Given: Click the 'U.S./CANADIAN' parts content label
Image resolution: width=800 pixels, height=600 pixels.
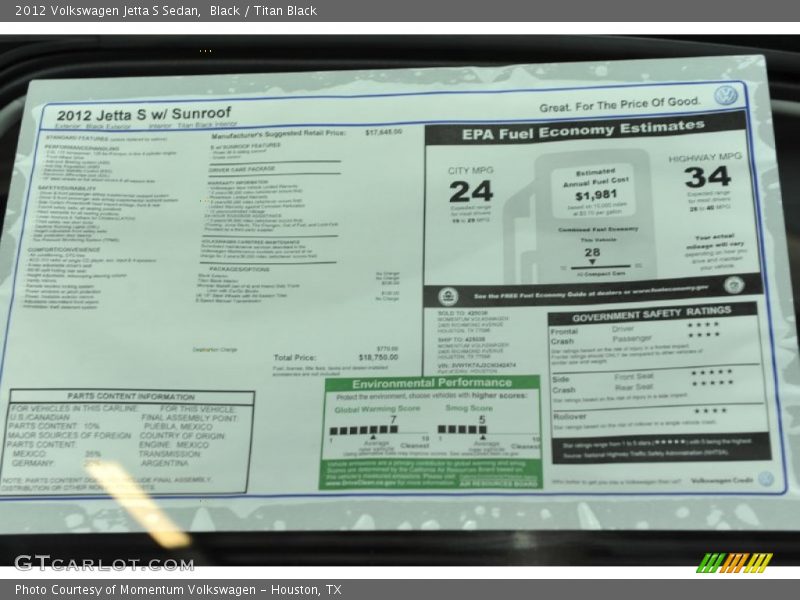Looking at the screenshot, I should 39,417.
